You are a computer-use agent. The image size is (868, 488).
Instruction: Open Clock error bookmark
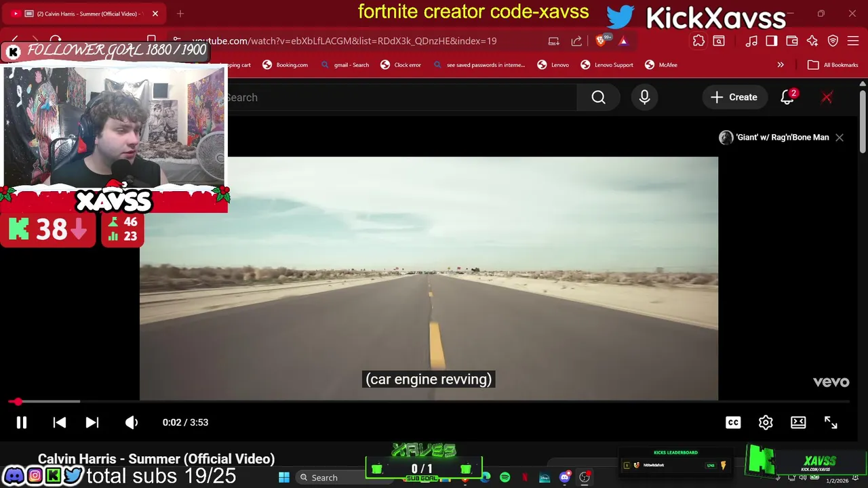point(401,65)
